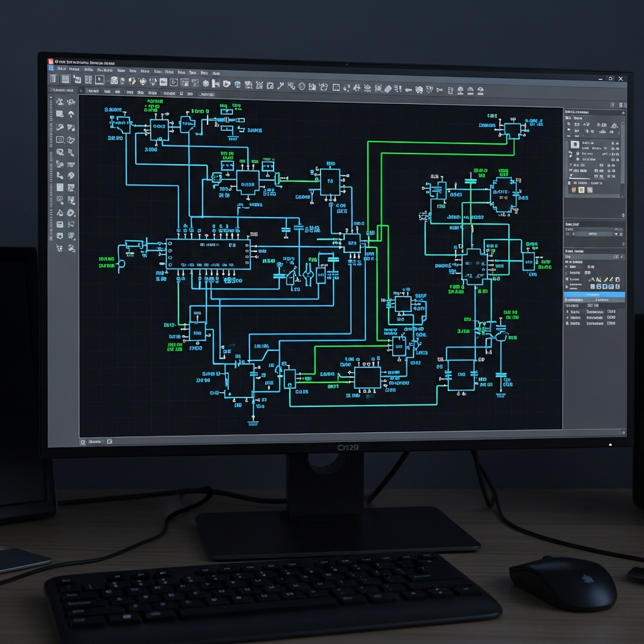644x644 pixels.
Task: Click the first icon in the top toolbar
Action: (x=53, y=79)
